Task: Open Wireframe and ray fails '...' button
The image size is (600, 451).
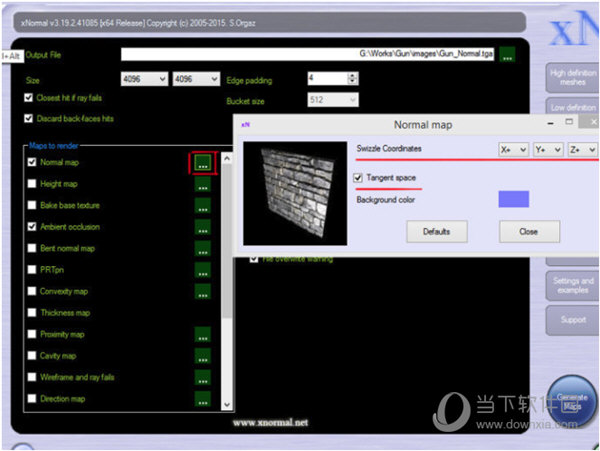Action: (x=203, y=377)
